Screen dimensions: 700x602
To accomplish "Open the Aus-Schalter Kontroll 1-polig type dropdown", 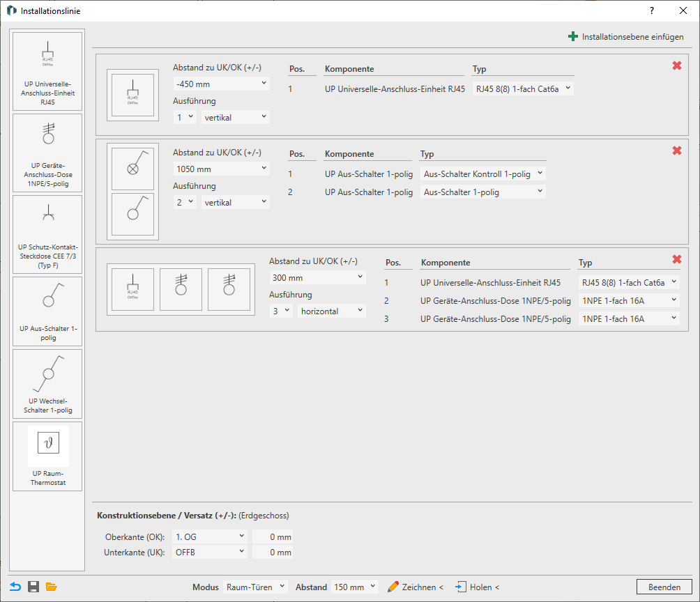I will 483,174.
